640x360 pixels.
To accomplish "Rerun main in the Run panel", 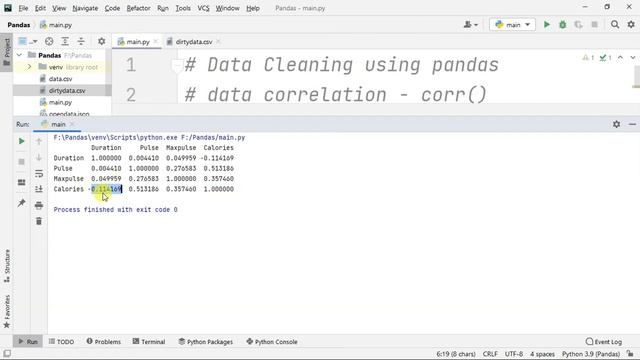I will point(22,141).
